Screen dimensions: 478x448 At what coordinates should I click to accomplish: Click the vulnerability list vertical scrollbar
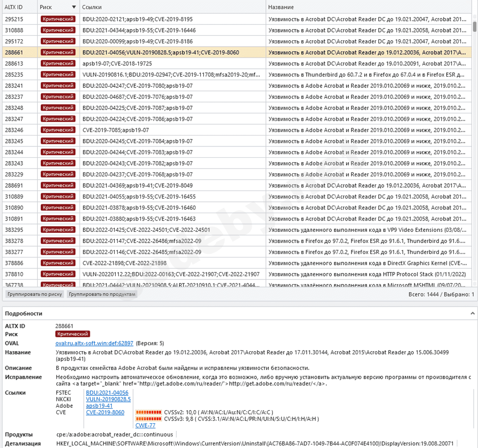coord(475,27)
